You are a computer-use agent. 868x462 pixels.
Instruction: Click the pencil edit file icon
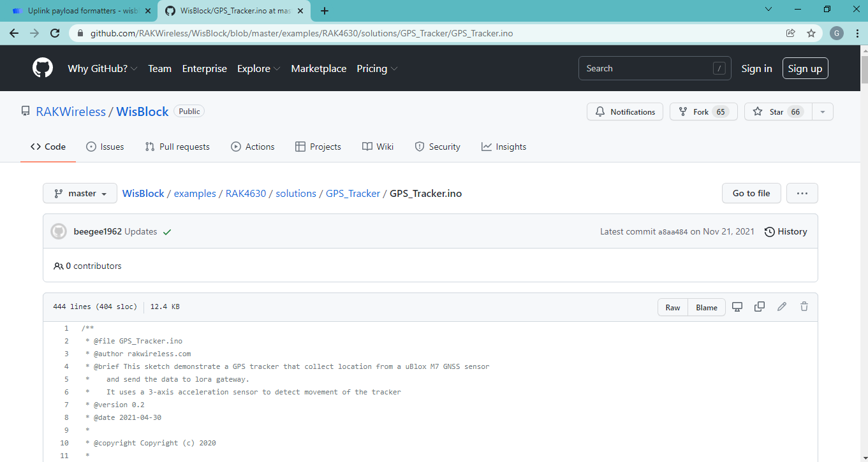point(782,307)
